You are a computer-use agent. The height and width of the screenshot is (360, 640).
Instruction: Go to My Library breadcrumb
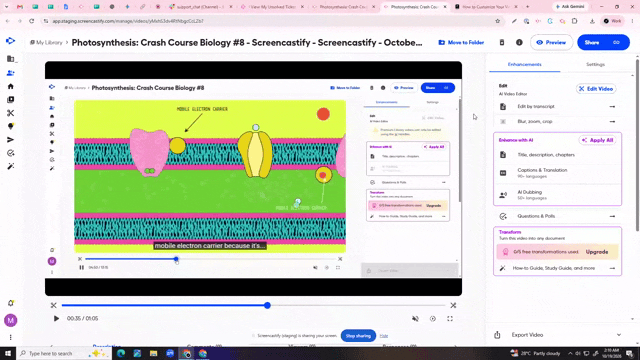(x=46, y=42)
